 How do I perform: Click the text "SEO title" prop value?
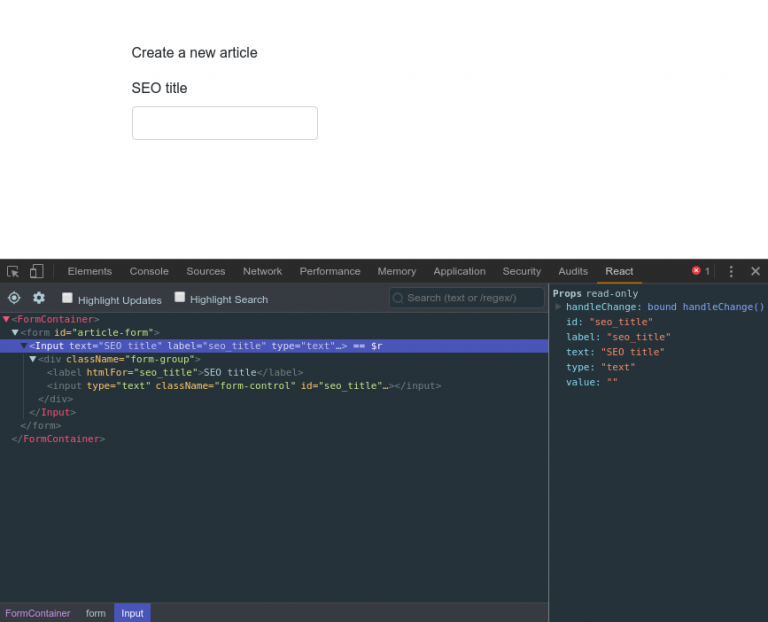(x=632, y=352)
